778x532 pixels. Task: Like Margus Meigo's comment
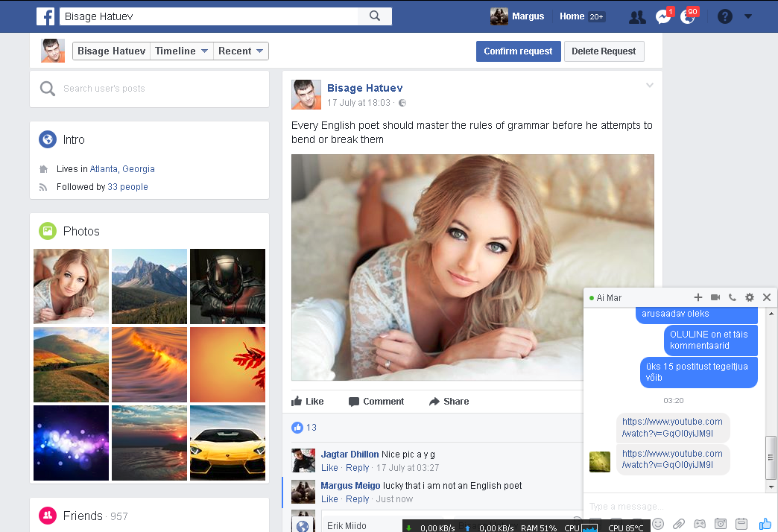point(329,498)
